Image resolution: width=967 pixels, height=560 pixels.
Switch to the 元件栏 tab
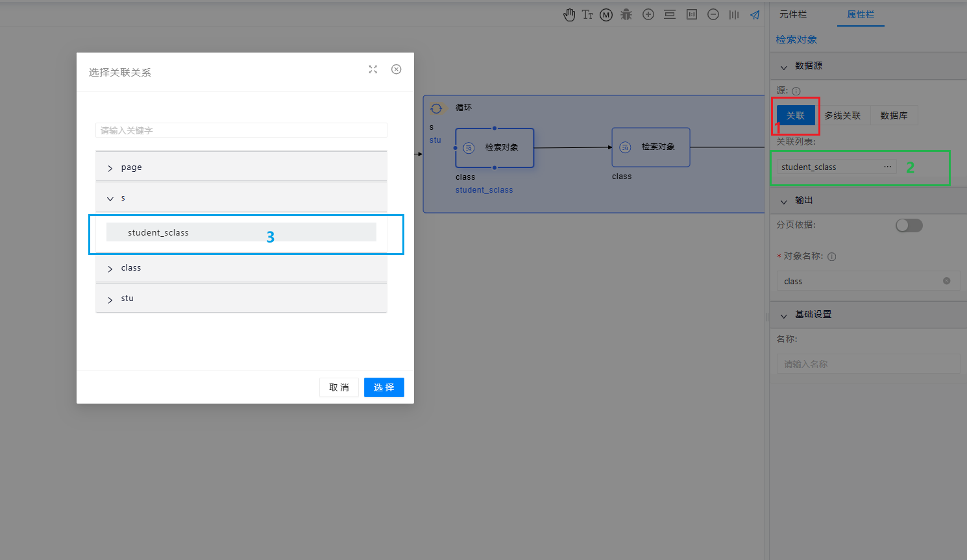[x=793, y=14]
